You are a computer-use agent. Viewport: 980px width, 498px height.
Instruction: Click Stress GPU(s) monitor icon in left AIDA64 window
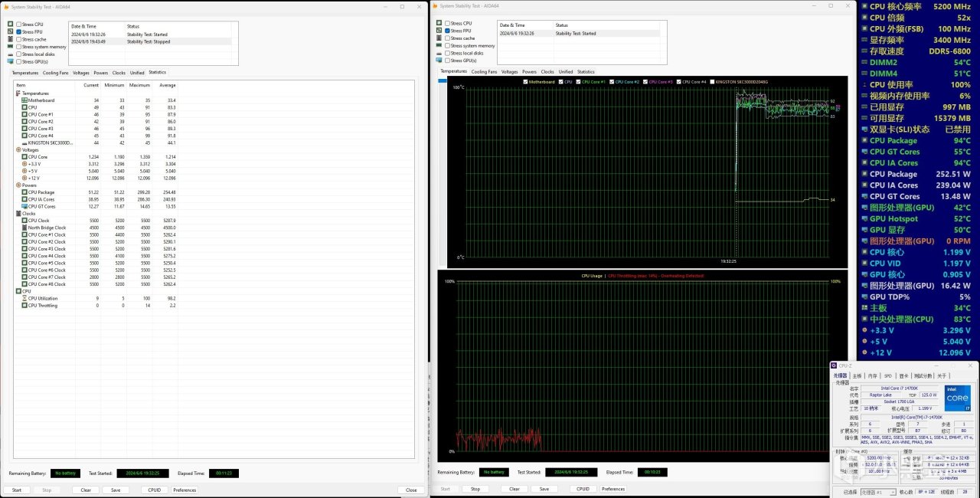point(11,61)
